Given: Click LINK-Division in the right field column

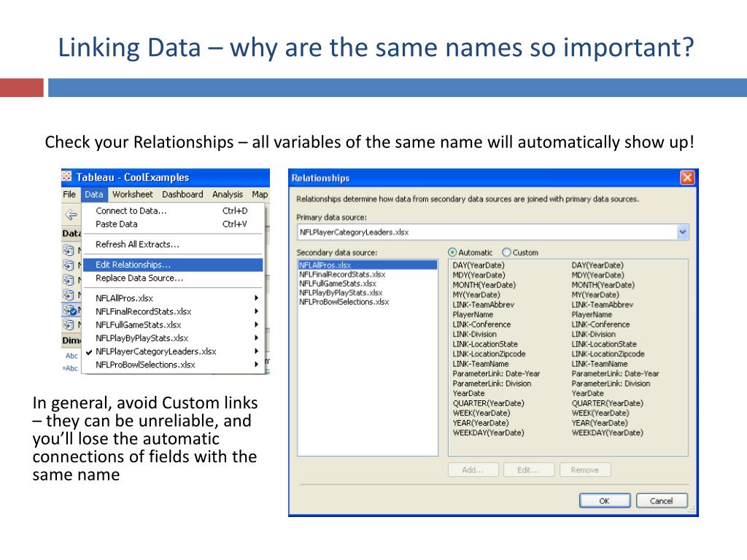Looking at the screenshot, I should point(593,334).
